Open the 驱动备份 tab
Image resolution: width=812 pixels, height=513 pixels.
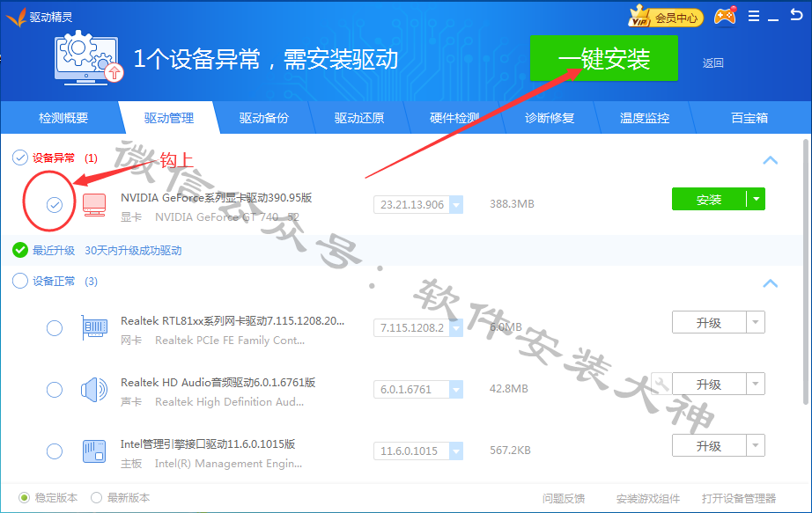point(263,118)
